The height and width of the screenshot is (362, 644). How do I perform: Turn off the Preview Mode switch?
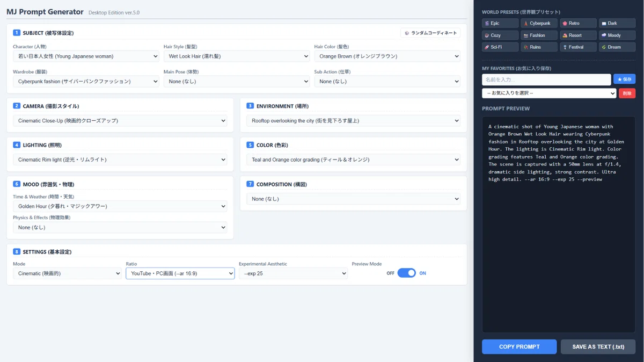pyautogui.click(x=406, y=273)
